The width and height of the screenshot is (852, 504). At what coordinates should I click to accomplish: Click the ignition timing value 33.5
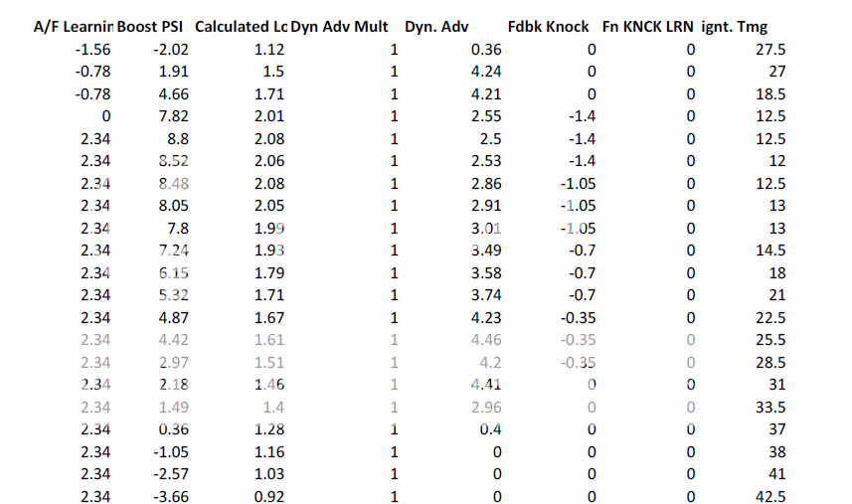(x=770, y=407)
